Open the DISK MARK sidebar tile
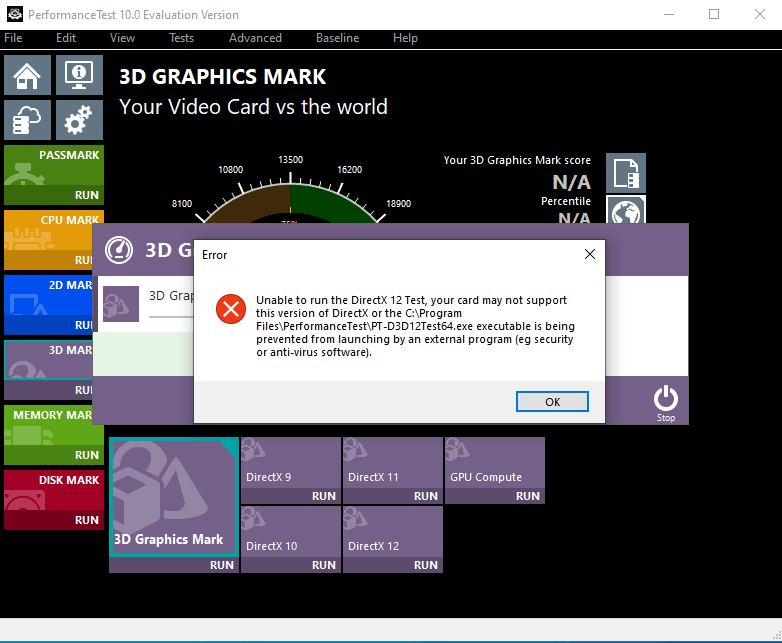This screenshot has height=643, width=782. click(54, 490)
